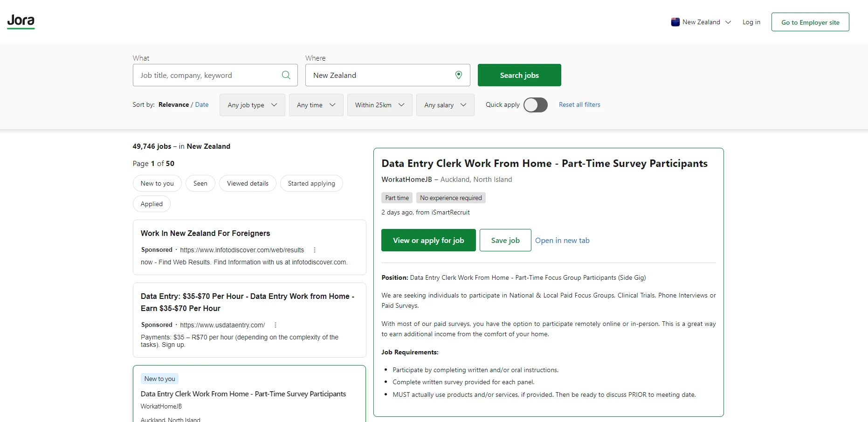Click the infotodiscover.com sponsored URL
The image size is (868, 422).
point(242,250)
